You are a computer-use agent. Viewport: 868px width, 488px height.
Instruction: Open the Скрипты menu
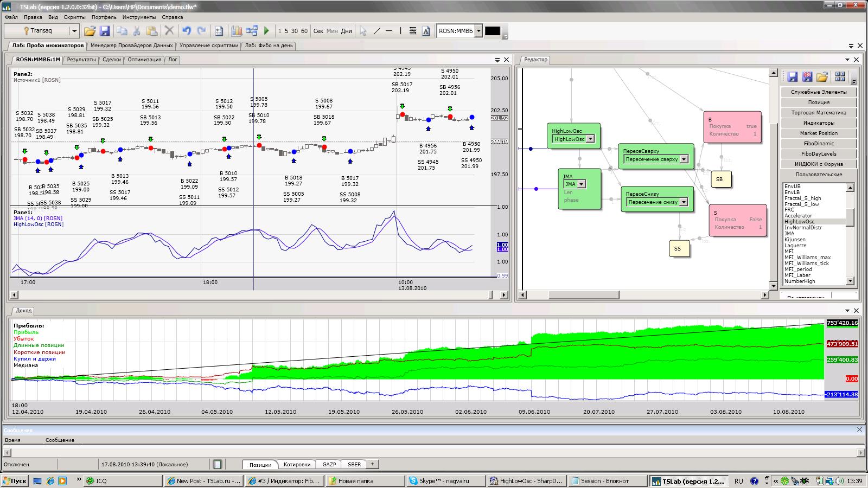tap(75, 17)
